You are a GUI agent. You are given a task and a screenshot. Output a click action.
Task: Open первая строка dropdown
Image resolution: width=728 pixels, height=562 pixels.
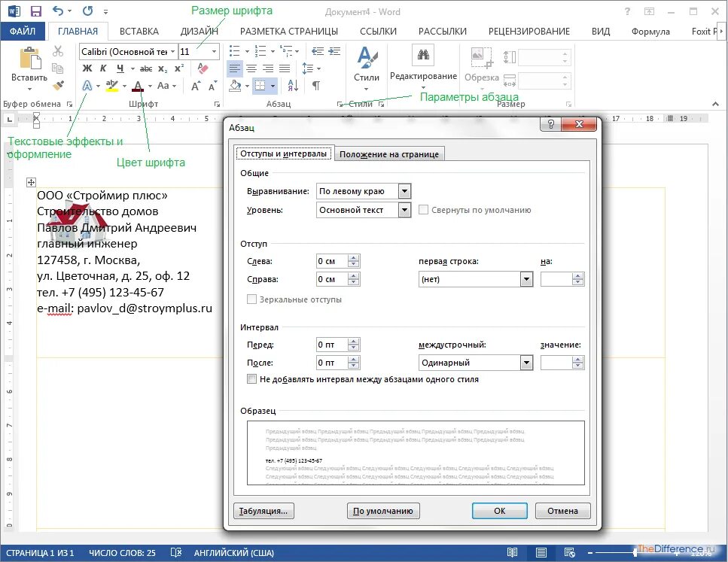pyautogui.click(x=526, y=279)
